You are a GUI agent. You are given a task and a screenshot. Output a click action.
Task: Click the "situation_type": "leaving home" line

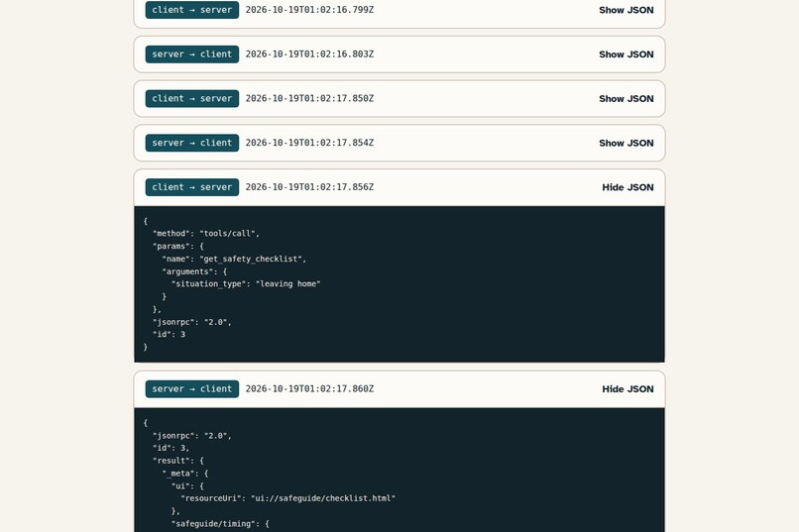(x=246, y=283)
